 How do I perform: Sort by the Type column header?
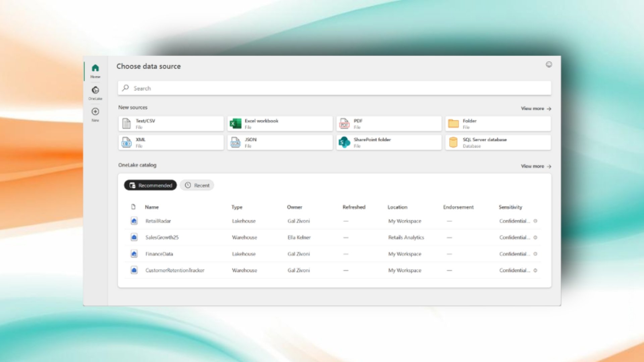pos(237,207)
